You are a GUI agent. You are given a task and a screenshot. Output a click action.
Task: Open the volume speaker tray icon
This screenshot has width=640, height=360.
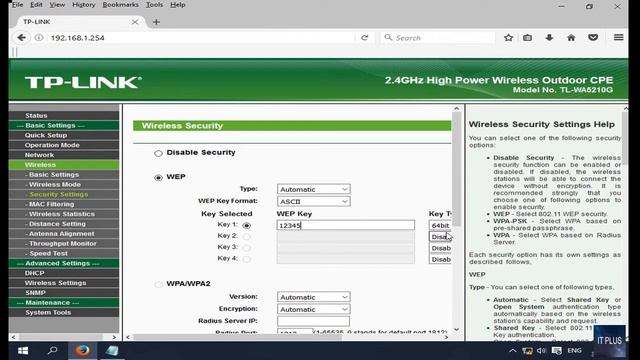541,351
